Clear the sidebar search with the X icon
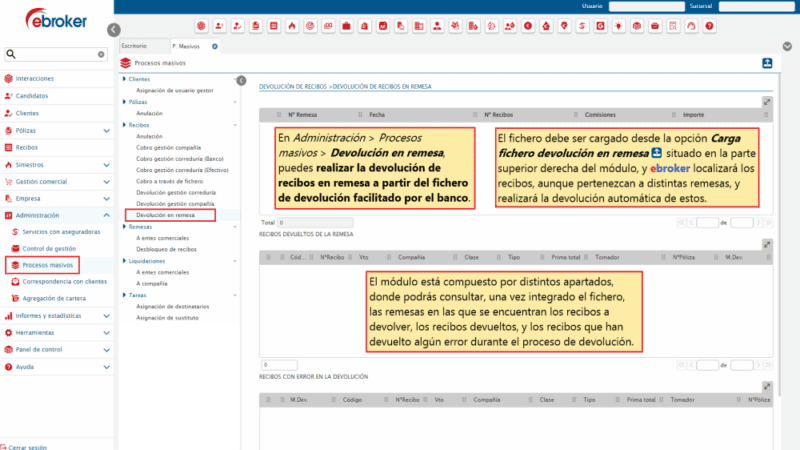 (101, 54)
